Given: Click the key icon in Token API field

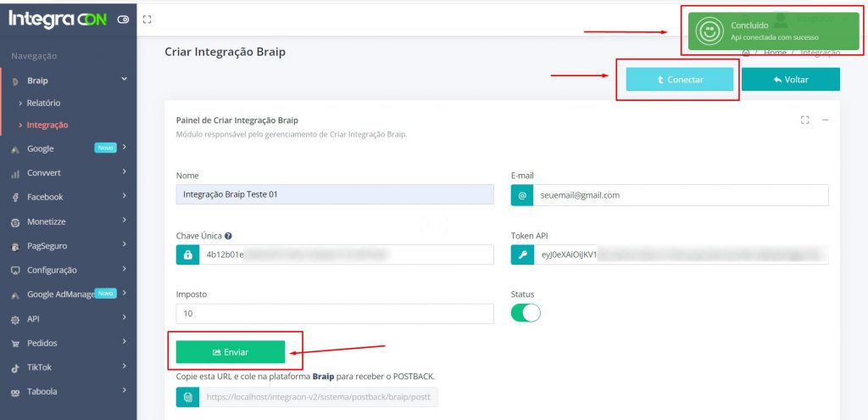Looking at the screenshot, I should pos(522,255).
